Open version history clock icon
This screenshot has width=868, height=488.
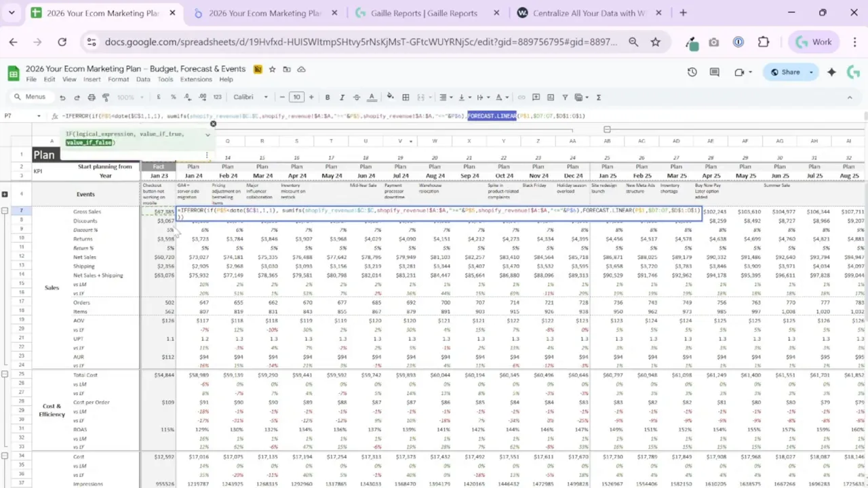(692, 72)
